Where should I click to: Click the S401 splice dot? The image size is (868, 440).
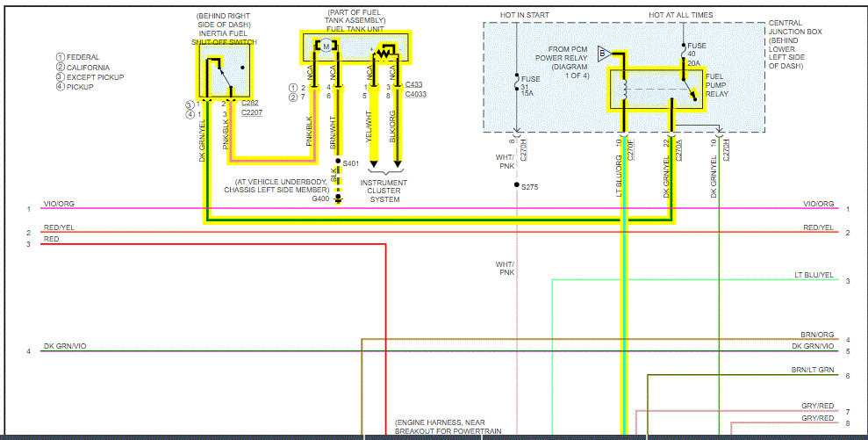pyautogui.click(x=338, y=161)
